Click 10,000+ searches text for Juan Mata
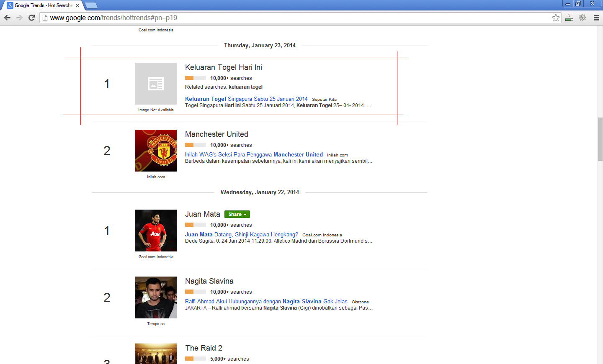Viewport: 603px width, 364px height. coord(231,225)
